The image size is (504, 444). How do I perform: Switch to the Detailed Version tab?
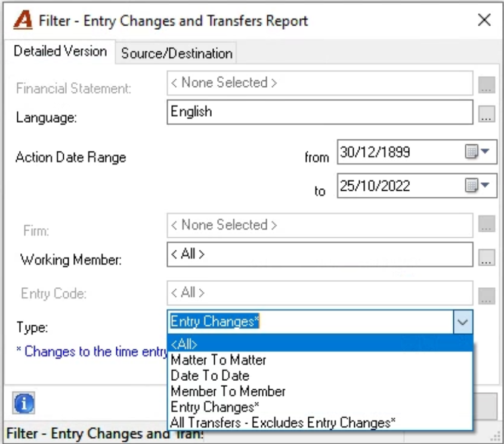(x=60, y=51)
